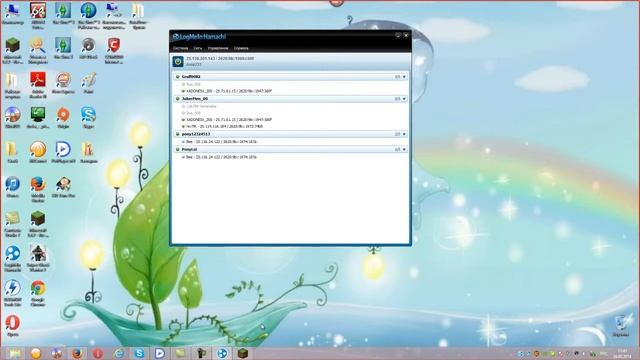Open the Computer desktop icon
This screenshot has width=640, height=360.
(13, 13)
